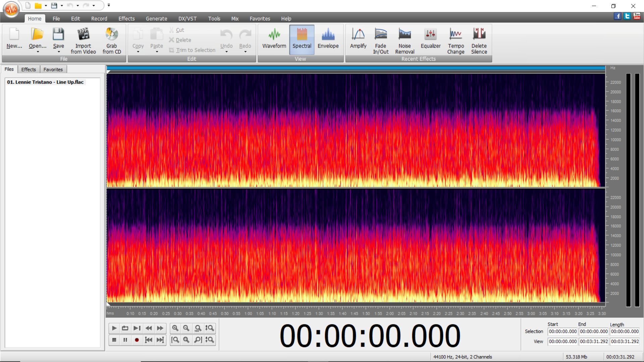This screenshot has width=644, height=362.
Task: Click the View End time field
Action: [594, 342]
